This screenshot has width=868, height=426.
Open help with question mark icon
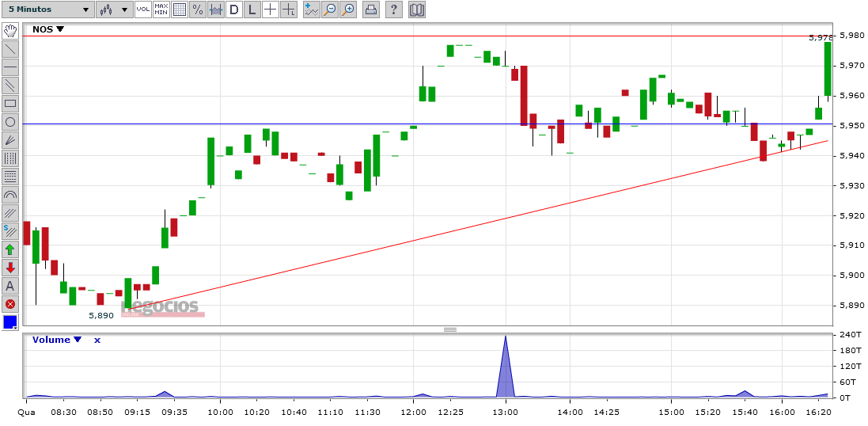[x=393, y=10]
